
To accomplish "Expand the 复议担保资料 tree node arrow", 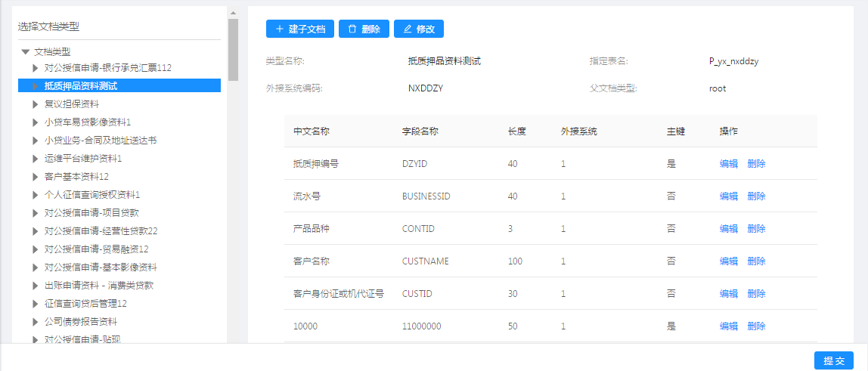I will [35, 104].
